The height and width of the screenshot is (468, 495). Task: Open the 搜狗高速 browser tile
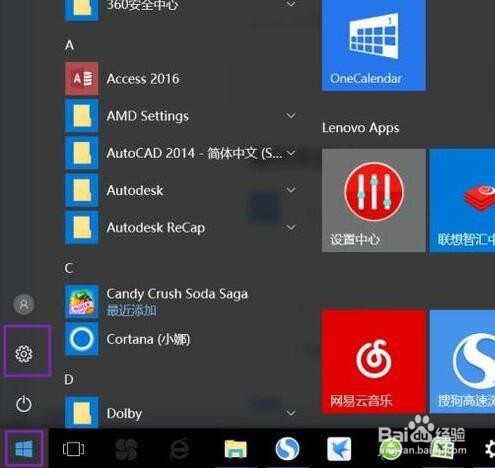(462, 362)
